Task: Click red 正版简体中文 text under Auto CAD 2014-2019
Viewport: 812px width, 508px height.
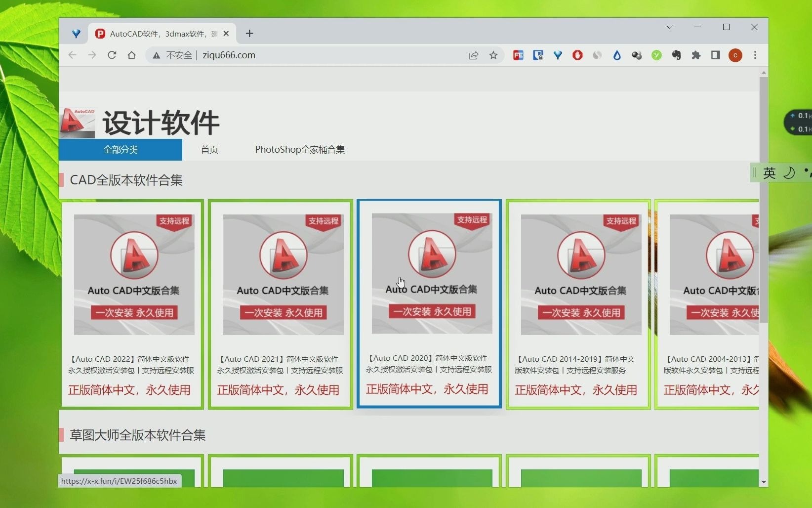Action: tap(576, 390)
